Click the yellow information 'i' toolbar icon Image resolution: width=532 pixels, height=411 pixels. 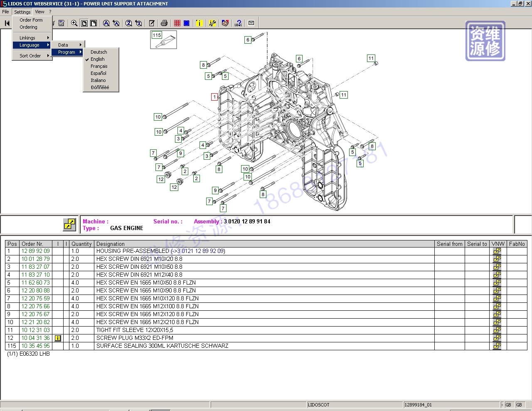199,23
